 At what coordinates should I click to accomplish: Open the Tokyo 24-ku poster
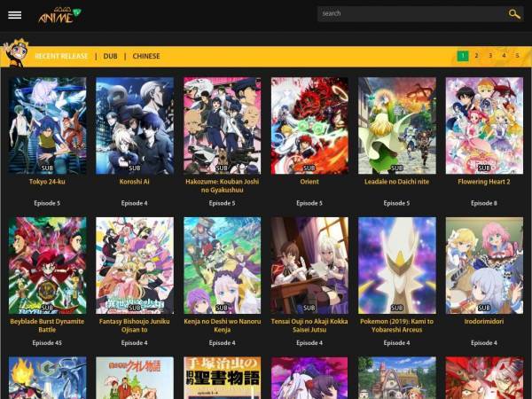[x=48, y=126]
